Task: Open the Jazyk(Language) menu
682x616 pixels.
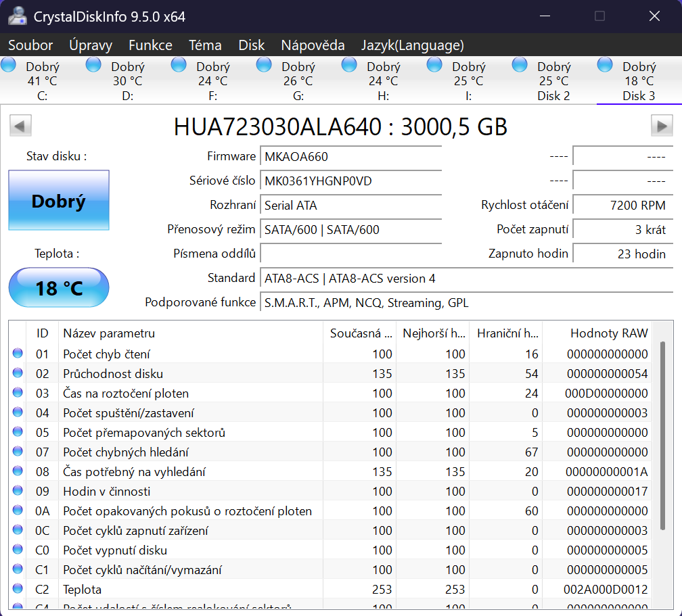Action: pos(412,45)
